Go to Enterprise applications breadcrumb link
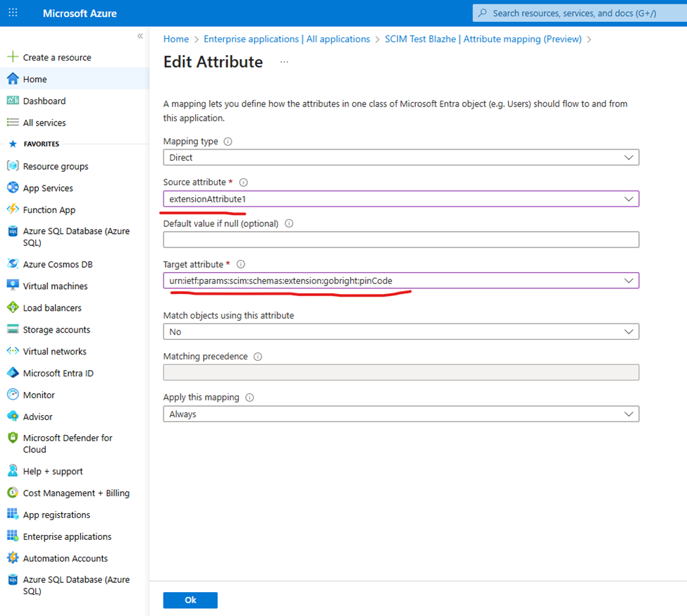Screen dimensions: 687x616 coord(287,39)
